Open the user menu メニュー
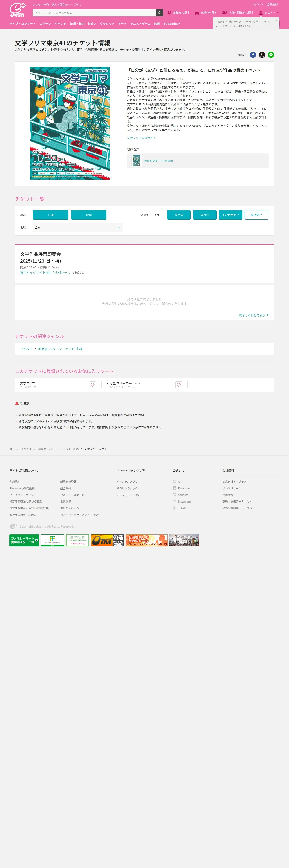This screenshot has height=868, width=289. (x=269, y=13)
